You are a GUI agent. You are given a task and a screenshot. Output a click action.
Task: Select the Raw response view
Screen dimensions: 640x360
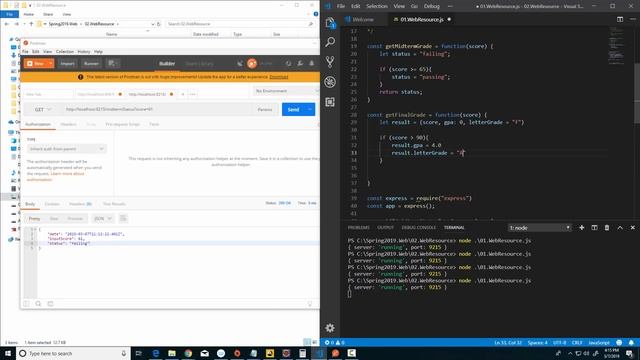[54, 218]
